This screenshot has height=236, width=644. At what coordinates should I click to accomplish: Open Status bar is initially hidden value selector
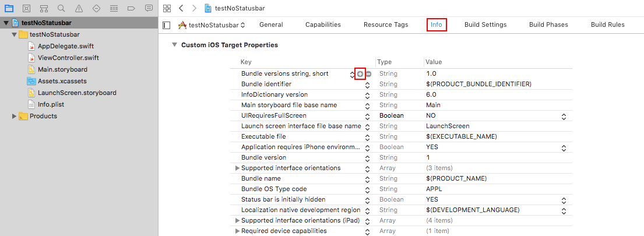point(564,200)
